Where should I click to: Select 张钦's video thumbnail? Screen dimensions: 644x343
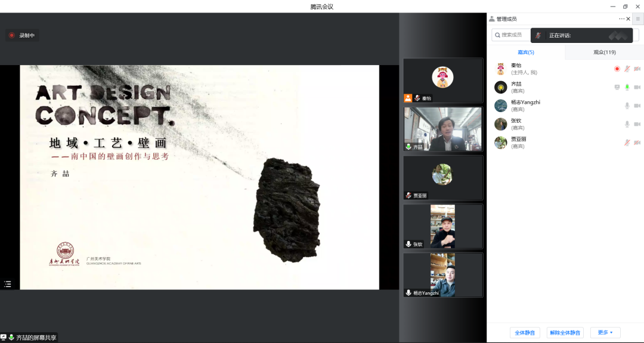tap(442, 226)
